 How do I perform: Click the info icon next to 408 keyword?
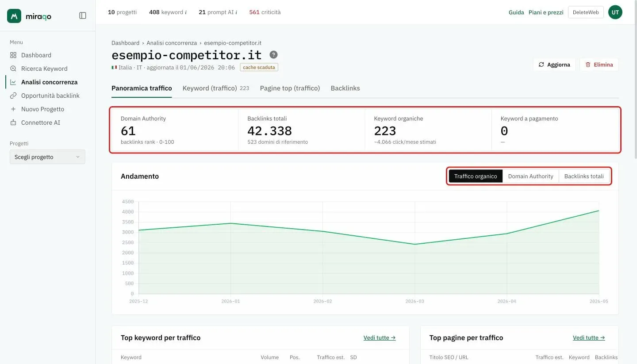pyautogui.click(x=185, y=12)
